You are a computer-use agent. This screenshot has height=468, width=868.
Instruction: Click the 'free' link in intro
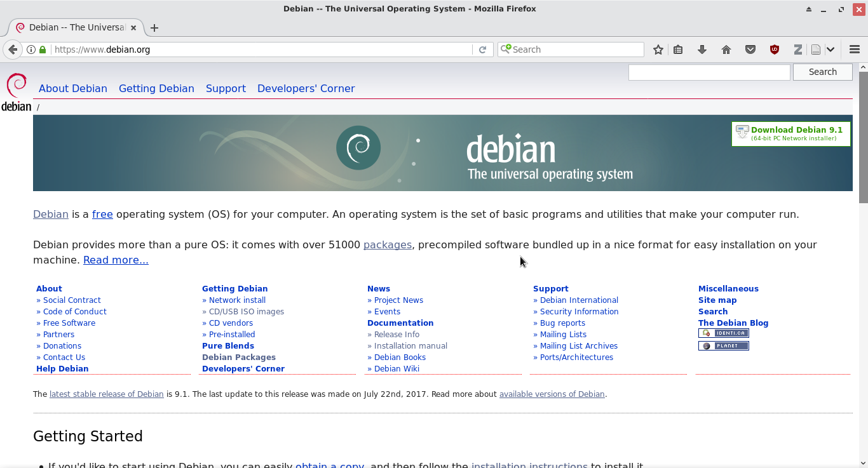point(102,215)
